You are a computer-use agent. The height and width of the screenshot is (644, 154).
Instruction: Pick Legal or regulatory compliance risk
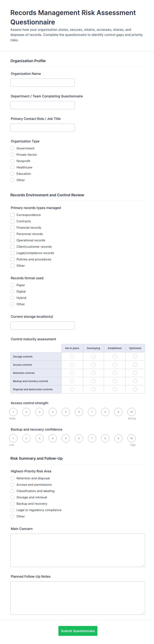tap(12, 510)
